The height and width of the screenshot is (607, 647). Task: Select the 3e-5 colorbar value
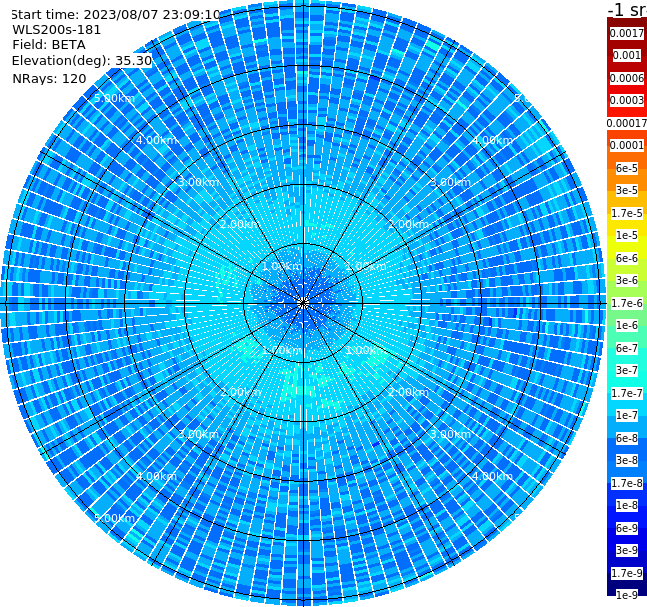[626, 190]
